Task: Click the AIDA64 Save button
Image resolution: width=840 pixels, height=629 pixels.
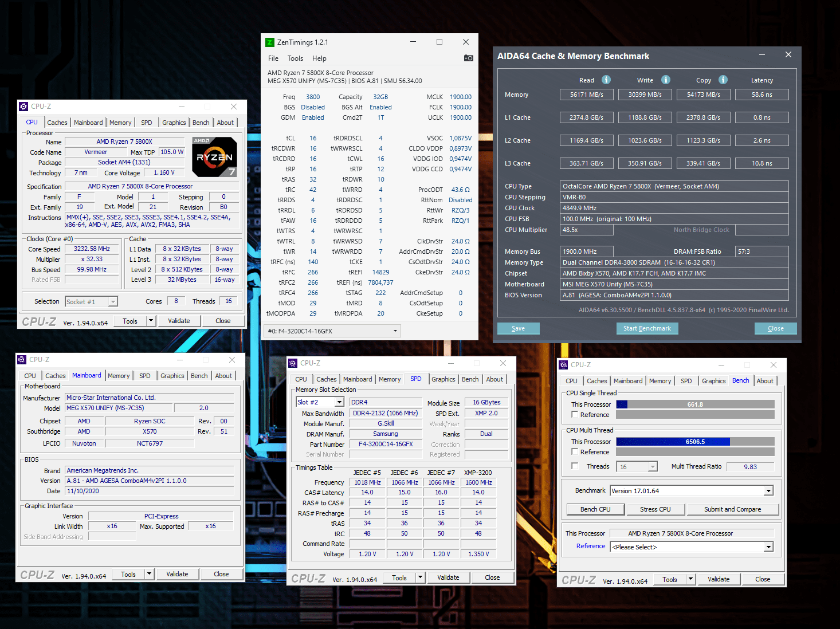Action: pyautogui.click(x=518, y=328)
